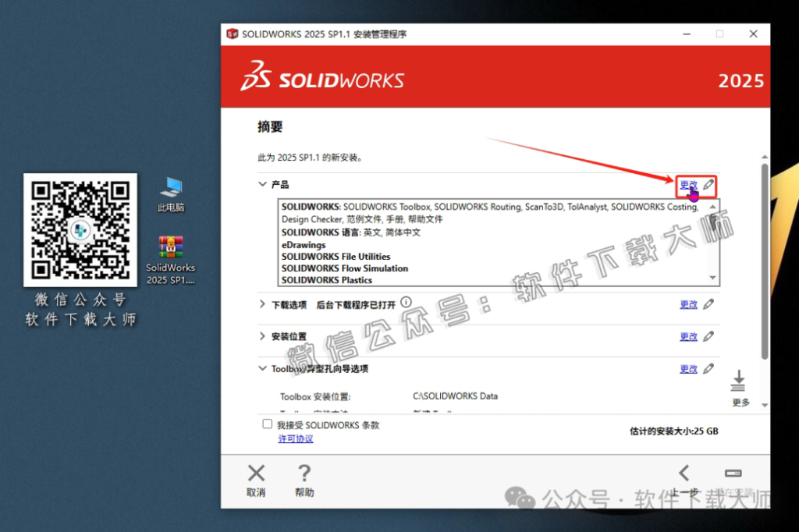Expand the 安装位置 section
Screen dimensions: 799x532
pos(264,336)
